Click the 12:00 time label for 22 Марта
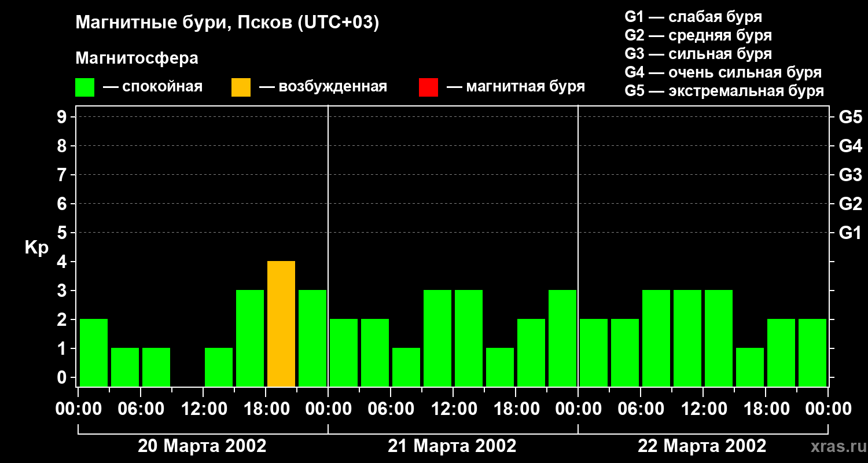Screen dimensions: 868x463 point(703,409)
